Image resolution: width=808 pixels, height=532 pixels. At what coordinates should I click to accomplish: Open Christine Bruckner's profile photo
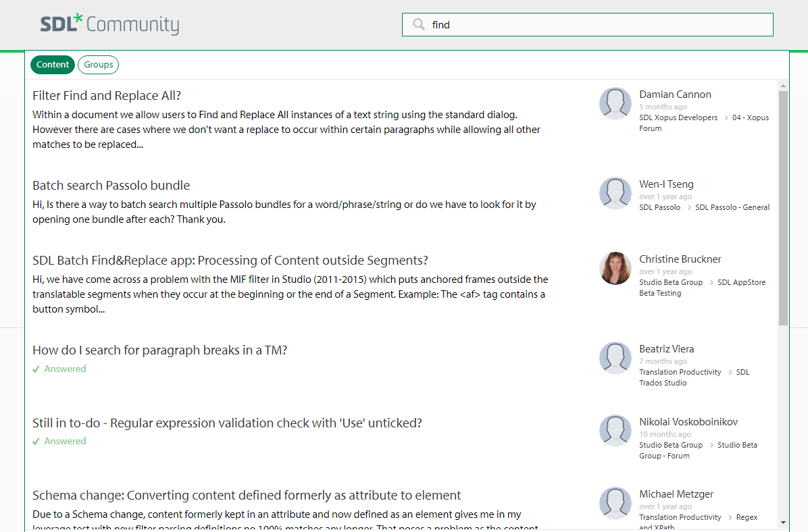click(x=615, y=268)
